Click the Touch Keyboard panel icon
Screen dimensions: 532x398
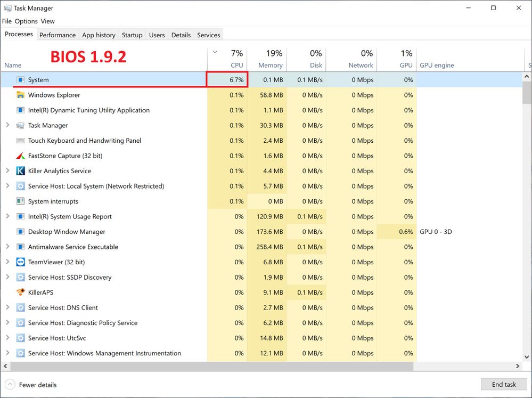pos(20,141)
